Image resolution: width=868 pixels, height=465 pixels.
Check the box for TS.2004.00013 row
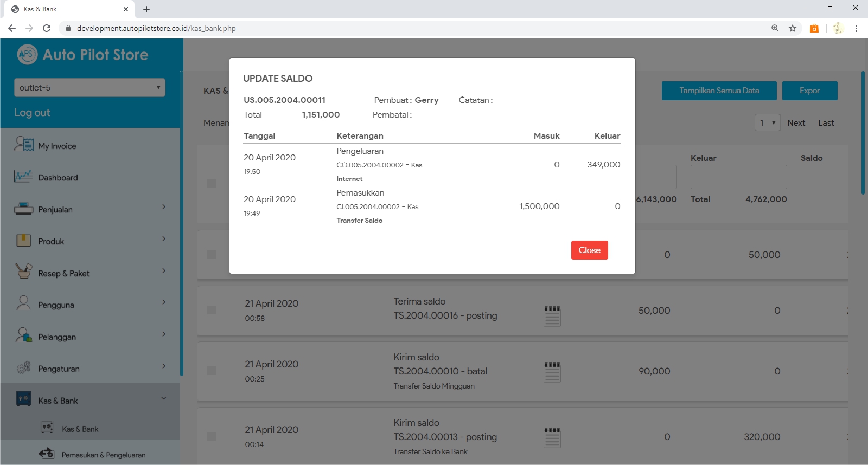tap(211, 436)
